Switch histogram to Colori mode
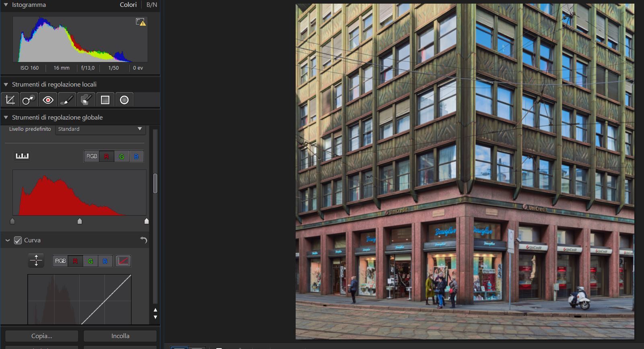The height and width of the screenshot is (349, 644). click(x=128, y=5)
